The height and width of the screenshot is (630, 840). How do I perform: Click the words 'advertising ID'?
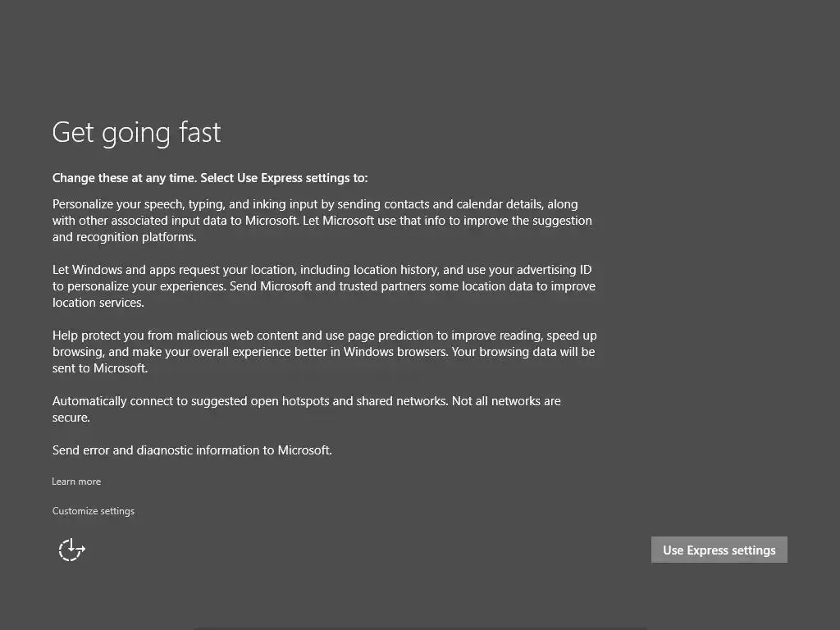554,270
